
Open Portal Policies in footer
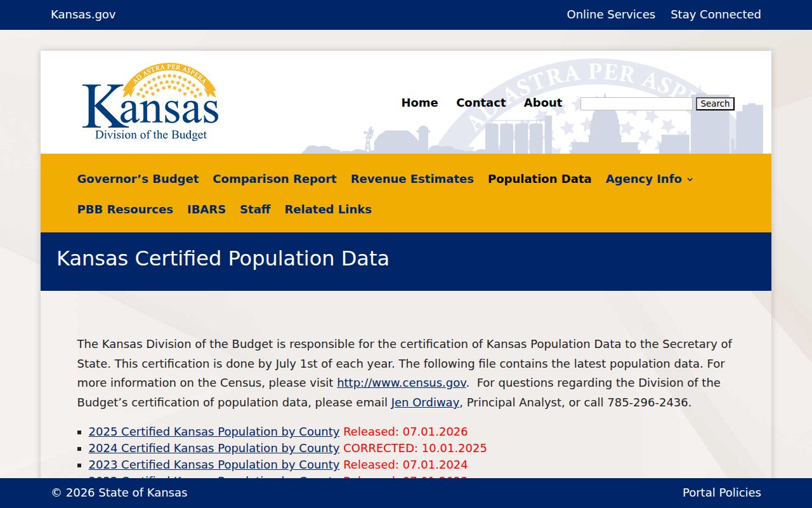pos(722,493)
